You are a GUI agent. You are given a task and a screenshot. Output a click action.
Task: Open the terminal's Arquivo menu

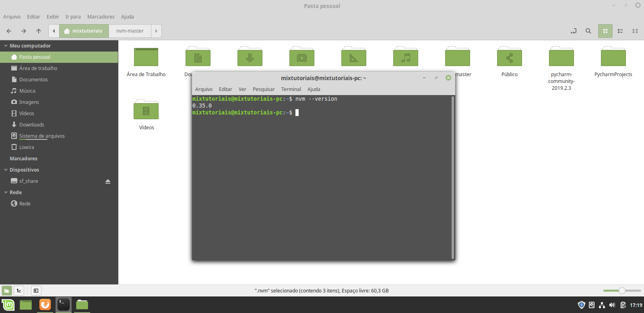click(204, 89)
